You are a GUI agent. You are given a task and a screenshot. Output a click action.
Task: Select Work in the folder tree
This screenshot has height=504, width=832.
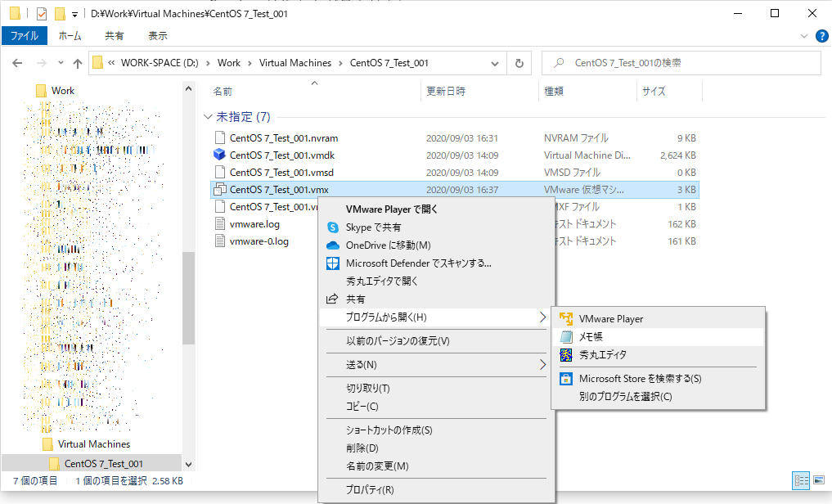[x=63, y=91]
